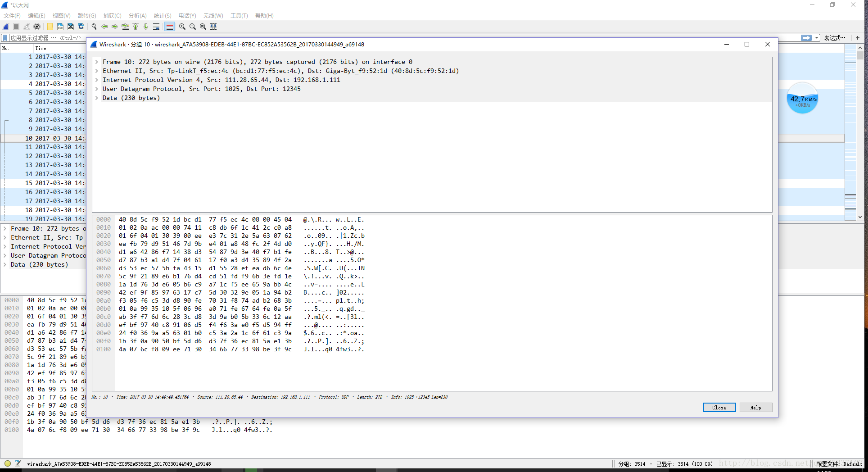
Task: Click the No. column header
Action: tap(17, 48)
